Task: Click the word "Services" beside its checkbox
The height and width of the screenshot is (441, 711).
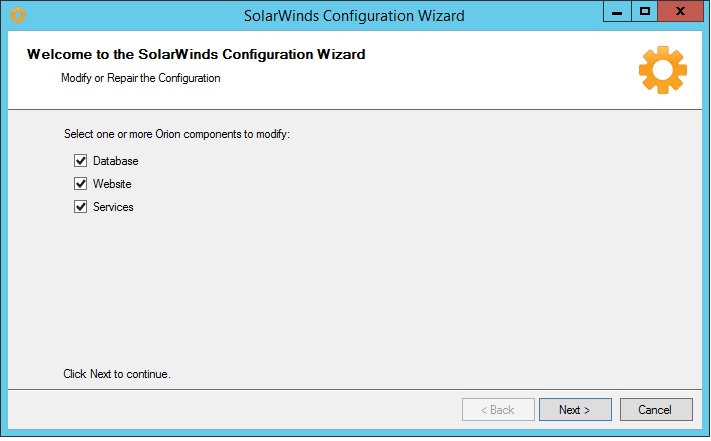Action: (x=114, y=207)
